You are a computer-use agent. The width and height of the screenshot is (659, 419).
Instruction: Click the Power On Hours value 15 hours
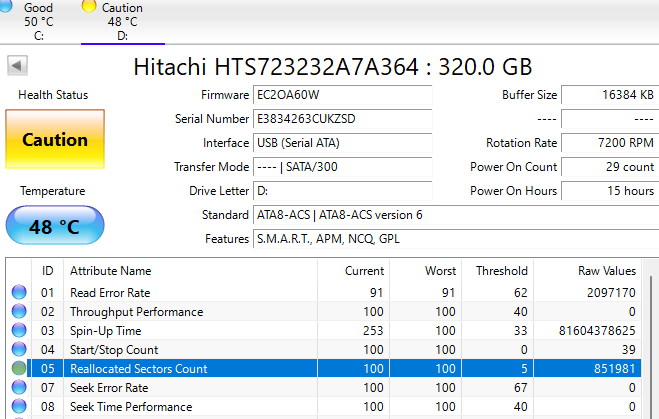coord(610,191)
